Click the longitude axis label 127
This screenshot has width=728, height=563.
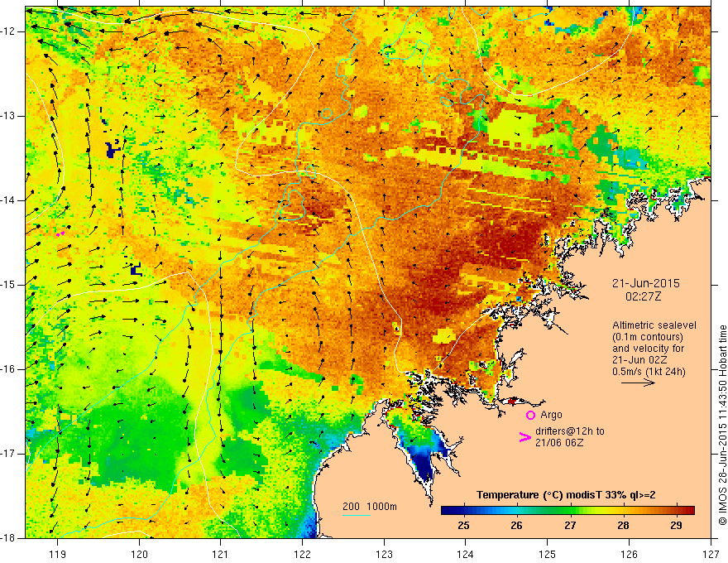(x=711, y=554)
